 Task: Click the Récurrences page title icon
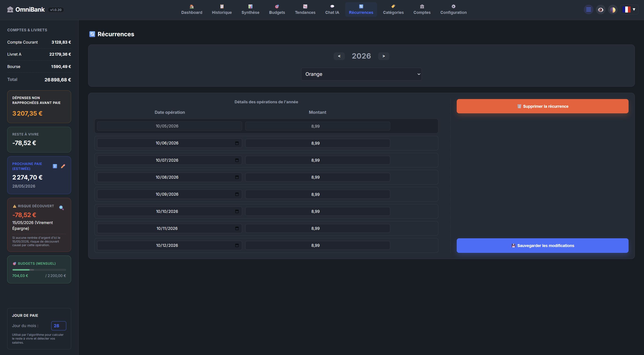[x=92, y=34]
